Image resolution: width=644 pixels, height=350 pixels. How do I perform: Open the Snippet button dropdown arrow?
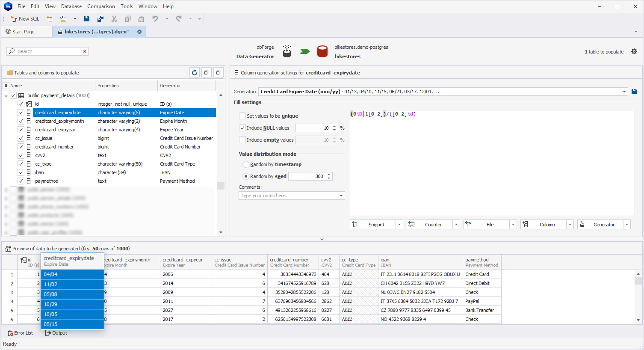(399, 225)
